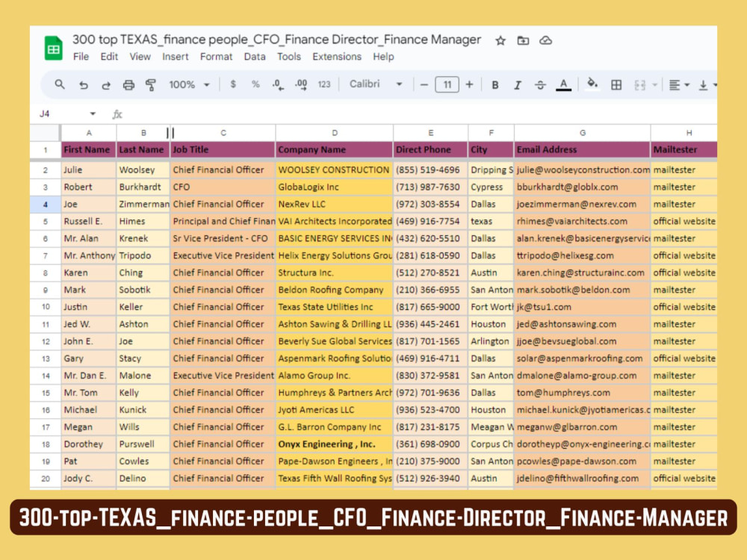This screenshot has height=560, width=747.
Task: Select row 12 header
Action: point(46,341)
